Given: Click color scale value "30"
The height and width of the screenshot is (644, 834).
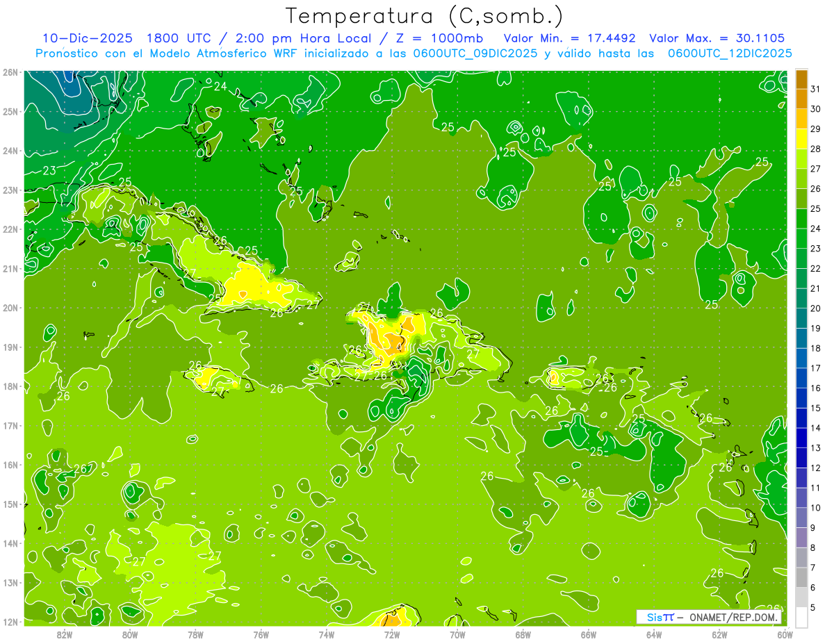Looking at the screenshot, I should pos(816,109).
